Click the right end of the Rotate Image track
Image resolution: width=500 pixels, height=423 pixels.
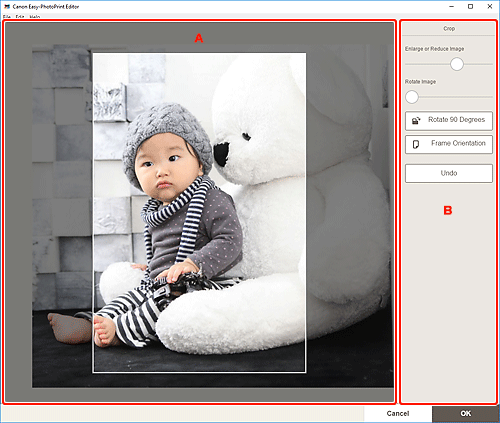click(x=491, y=97)
